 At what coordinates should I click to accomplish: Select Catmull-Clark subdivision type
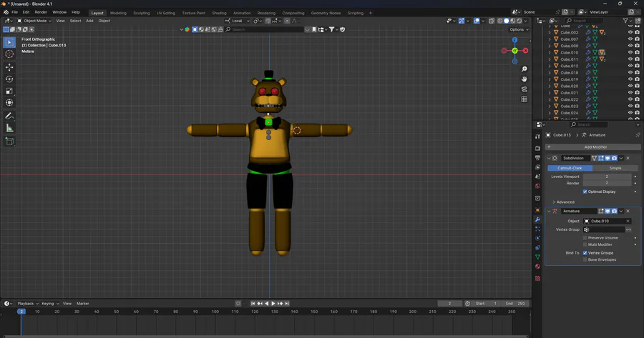pos(570,168)
